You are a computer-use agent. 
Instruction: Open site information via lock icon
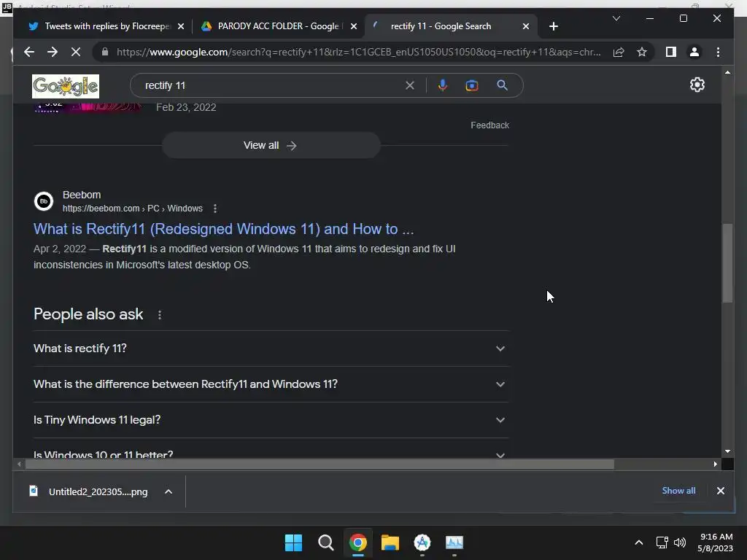coord(105,52)
